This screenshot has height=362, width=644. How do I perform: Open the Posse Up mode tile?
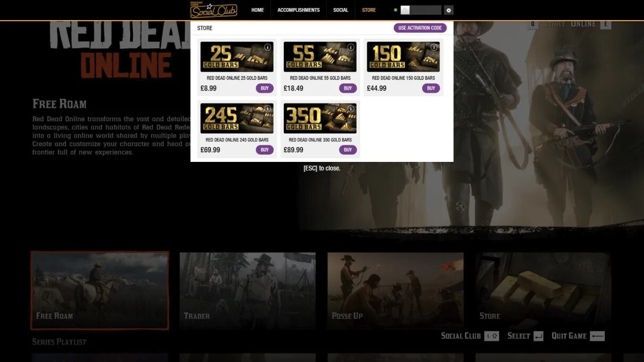(395, 290)
